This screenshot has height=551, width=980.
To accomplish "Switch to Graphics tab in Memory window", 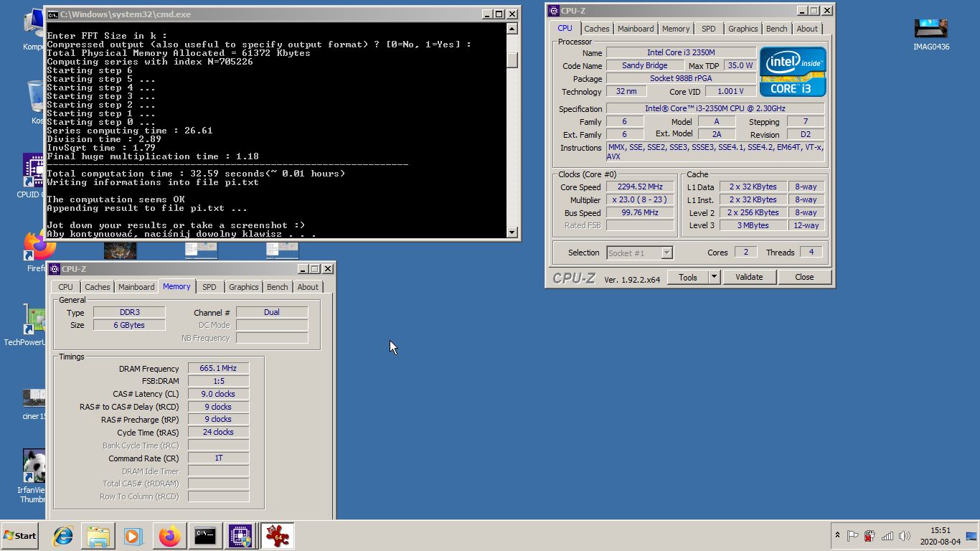I will [243, 287].
